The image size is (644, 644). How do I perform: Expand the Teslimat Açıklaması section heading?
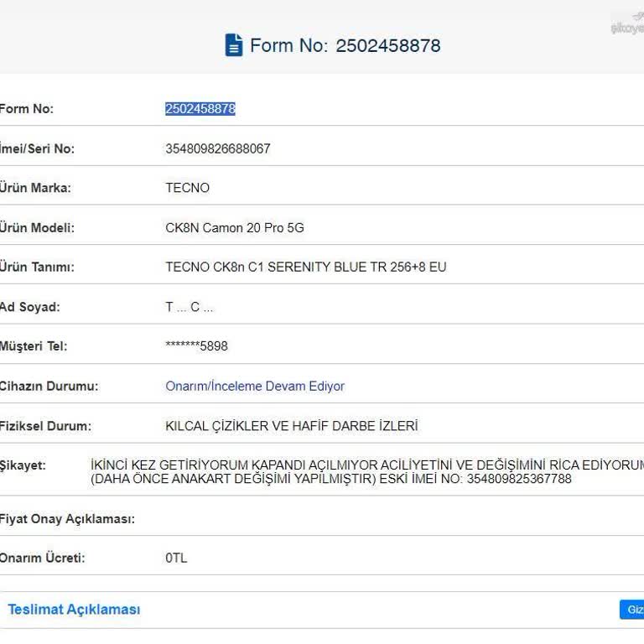tap(74, 610)
